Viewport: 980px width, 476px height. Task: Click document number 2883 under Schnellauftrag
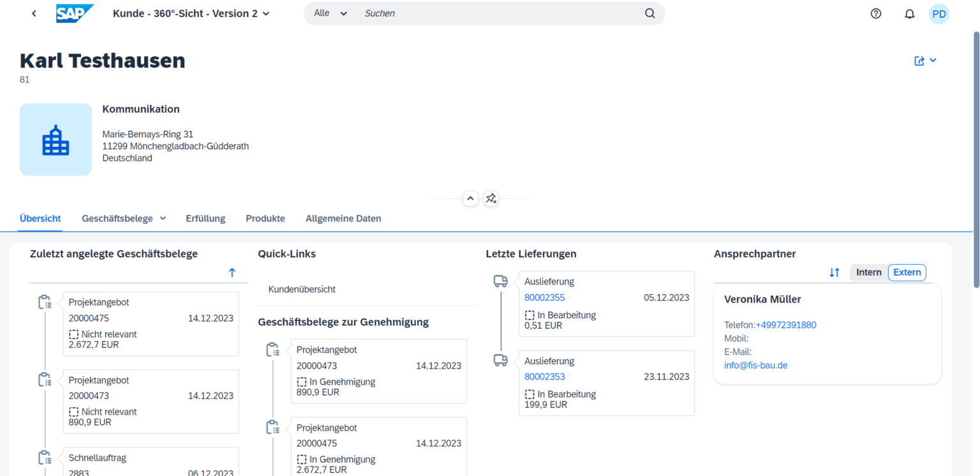[x=79, y=473]
